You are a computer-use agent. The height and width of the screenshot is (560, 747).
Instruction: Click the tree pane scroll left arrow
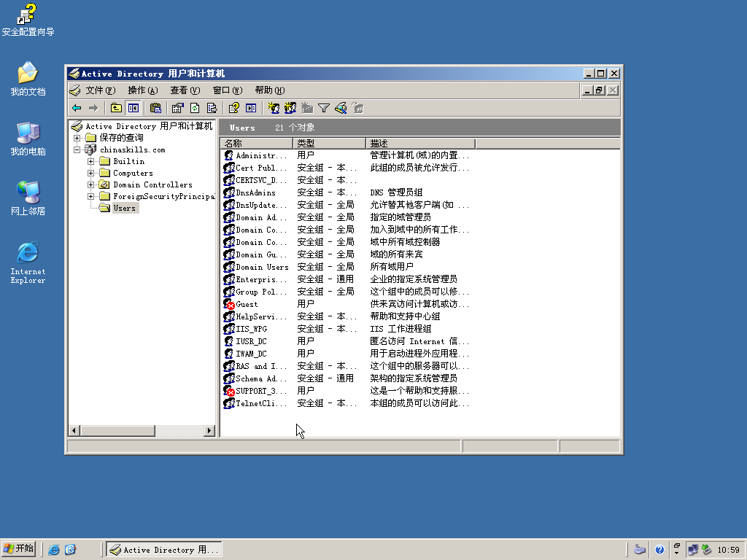click(74, 430)
